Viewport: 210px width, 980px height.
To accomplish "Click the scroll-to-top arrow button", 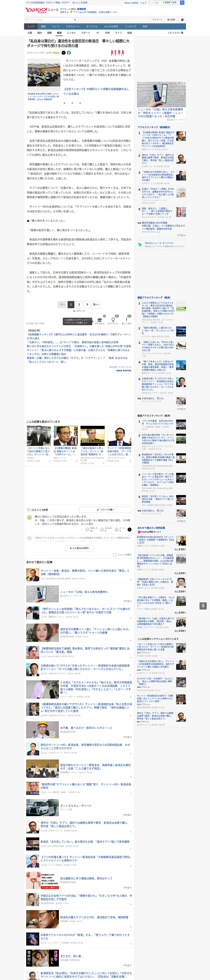I will click(203, 606).
